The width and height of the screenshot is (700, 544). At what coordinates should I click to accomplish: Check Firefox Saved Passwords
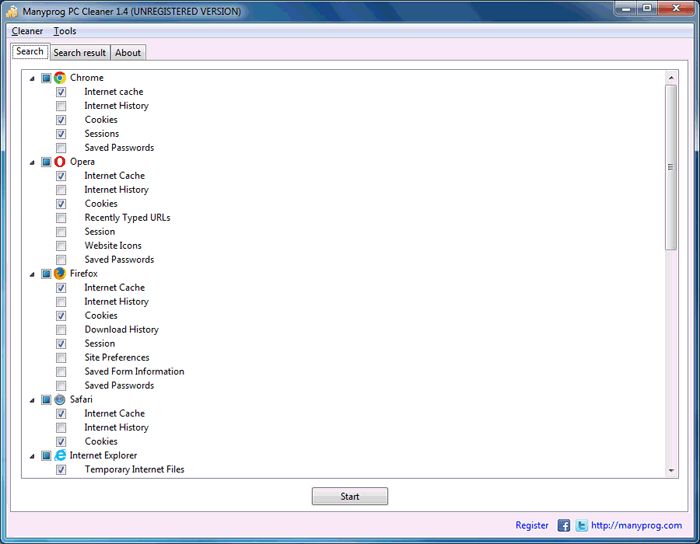[x=61, y=386]
